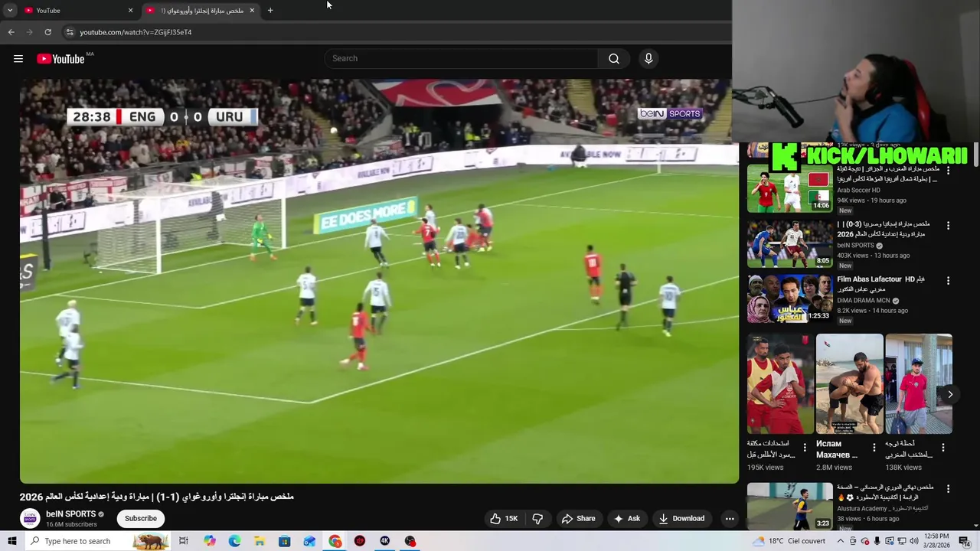Open Microsoft Edge from the taskbar
Screen dimensions: 980x551
pyautogui.click(x=234, y=541)
